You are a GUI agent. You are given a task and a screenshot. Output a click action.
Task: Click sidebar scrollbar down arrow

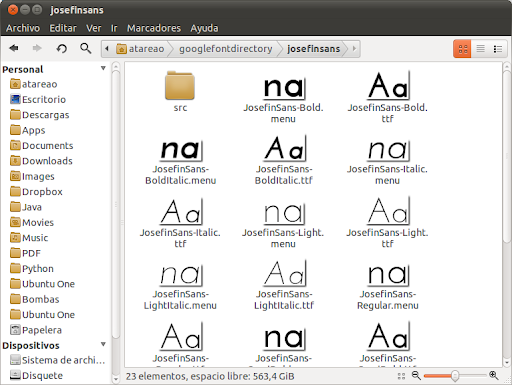[116, 379]
